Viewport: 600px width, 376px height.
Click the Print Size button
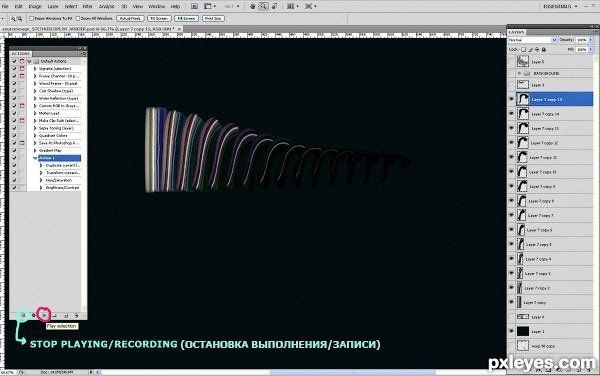(213, 18)
